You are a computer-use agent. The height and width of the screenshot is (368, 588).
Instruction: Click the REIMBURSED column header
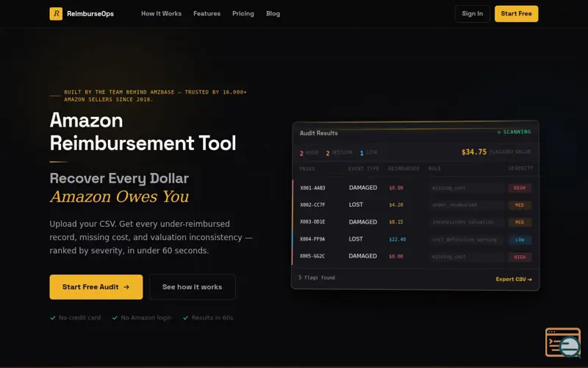pos(404,169)
